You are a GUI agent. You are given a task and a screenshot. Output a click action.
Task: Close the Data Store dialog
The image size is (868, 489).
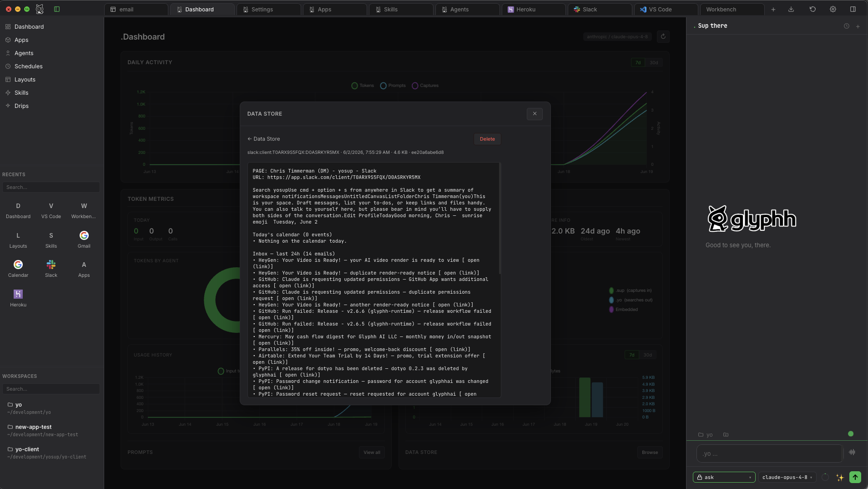coord(535,114)
